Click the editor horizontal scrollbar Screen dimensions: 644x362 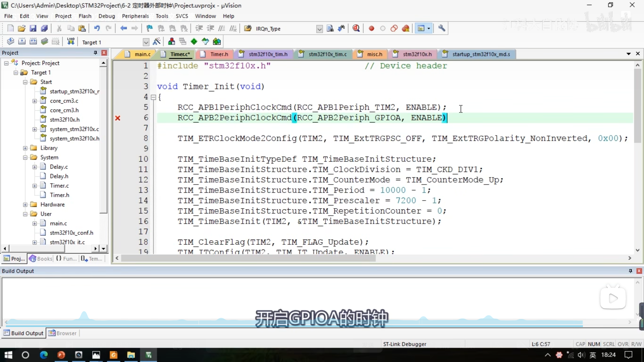pyautogui.click(x=248, y=258)
